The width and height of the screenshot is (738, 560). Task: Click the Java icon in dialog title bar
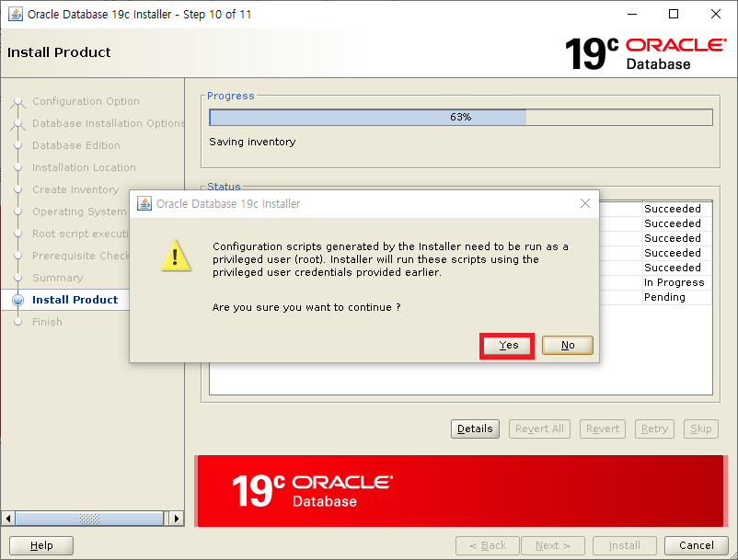click(x=144, y=203)
